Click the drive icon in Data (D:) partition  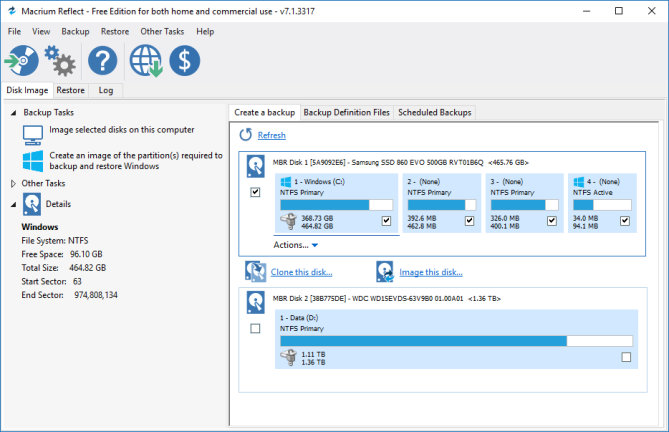coord(288,357)
